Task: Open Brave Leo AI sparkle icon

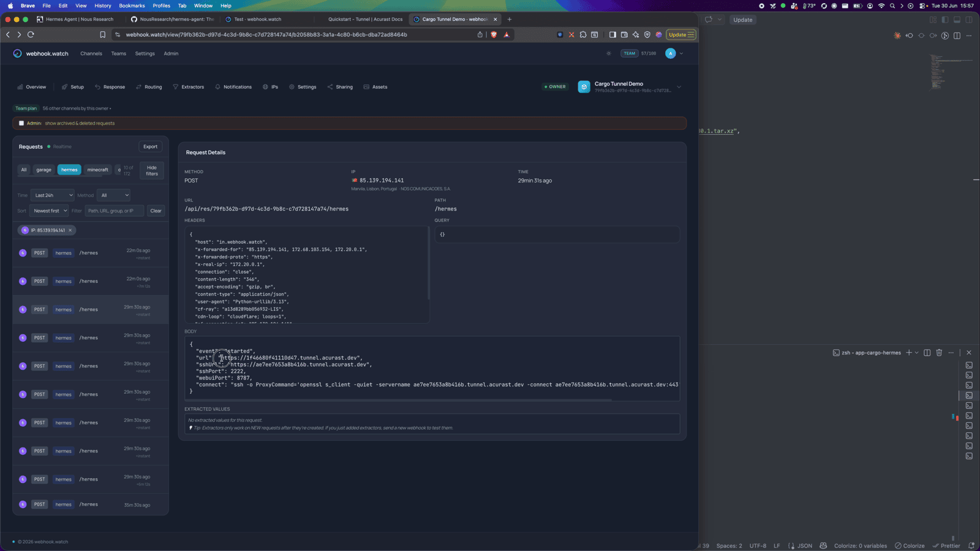Action: (636, 35)
